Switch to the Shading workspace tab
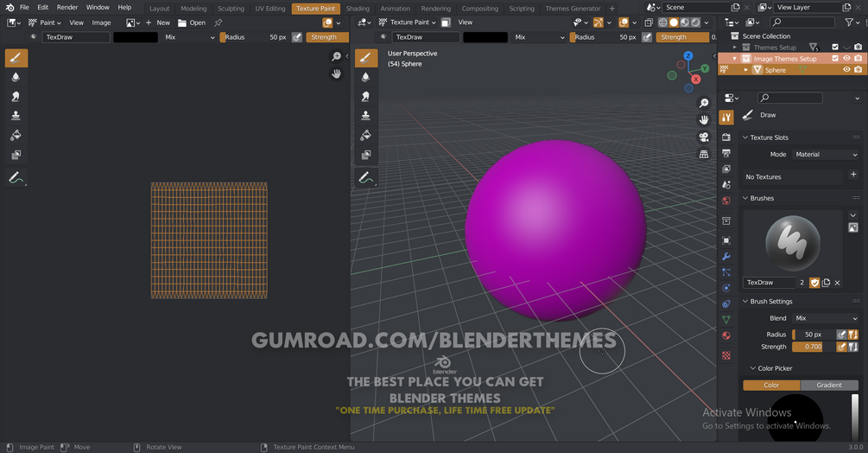 358,9
